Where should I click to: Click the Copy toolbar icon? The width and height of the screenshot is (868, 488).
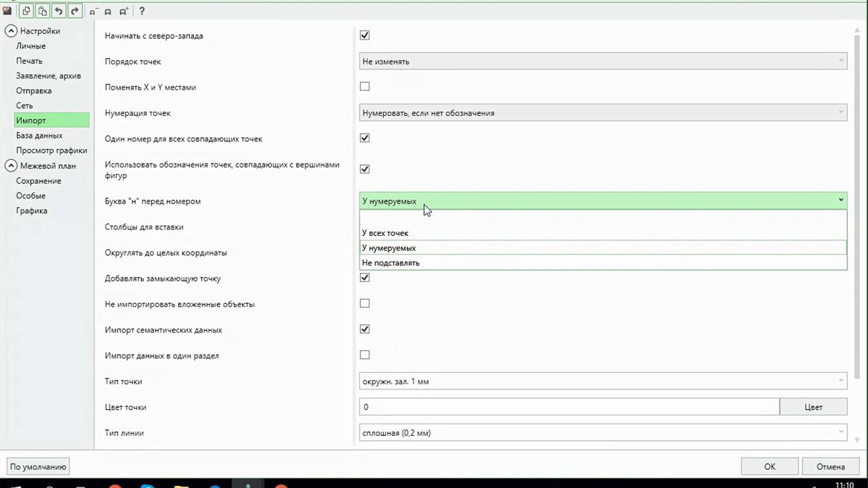26,11
